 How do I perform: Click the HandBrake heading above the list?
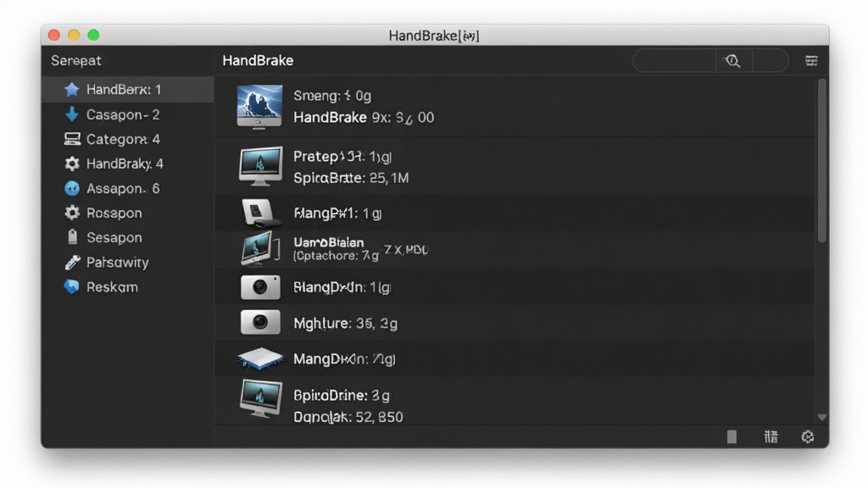point(258,61)
